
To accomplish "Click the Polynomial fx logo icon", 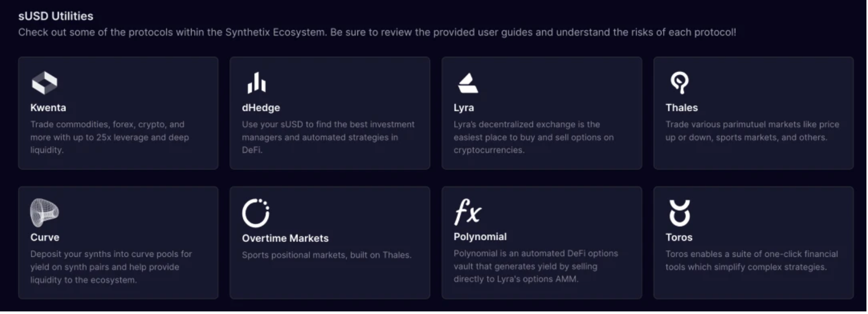I will [x=467, y=212].
